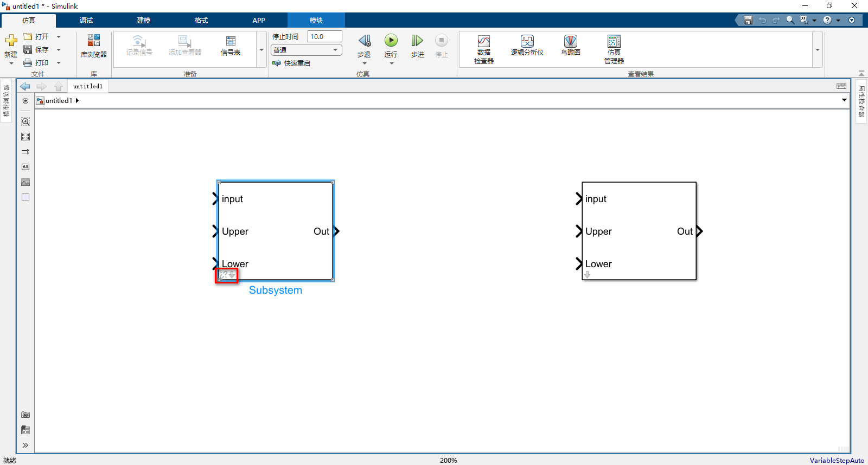Click the Zoom tool in palette

(25, 121)
